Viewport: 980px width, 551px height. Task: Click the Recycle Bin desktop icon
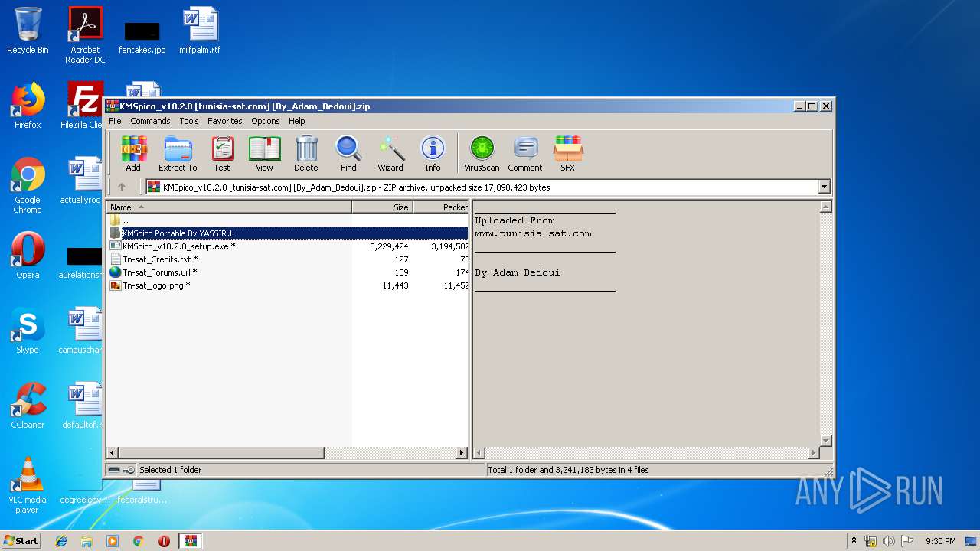[28, 31]
